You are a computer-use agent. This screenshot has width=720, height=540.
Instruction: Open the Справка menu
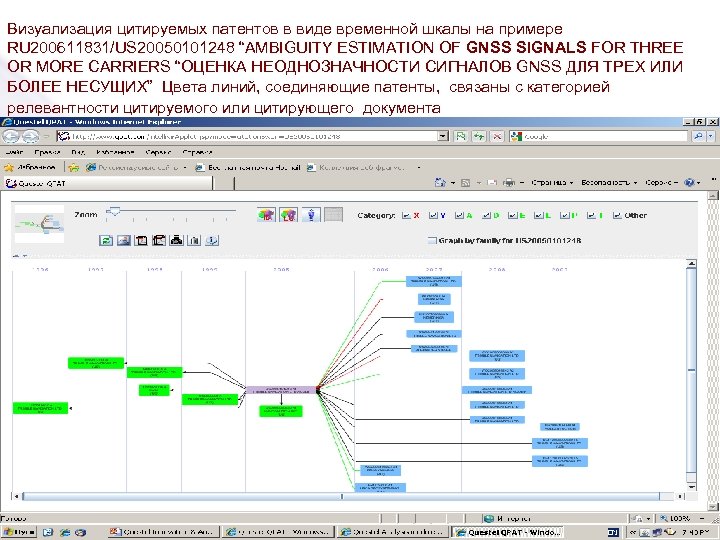(x=197, y=152)
